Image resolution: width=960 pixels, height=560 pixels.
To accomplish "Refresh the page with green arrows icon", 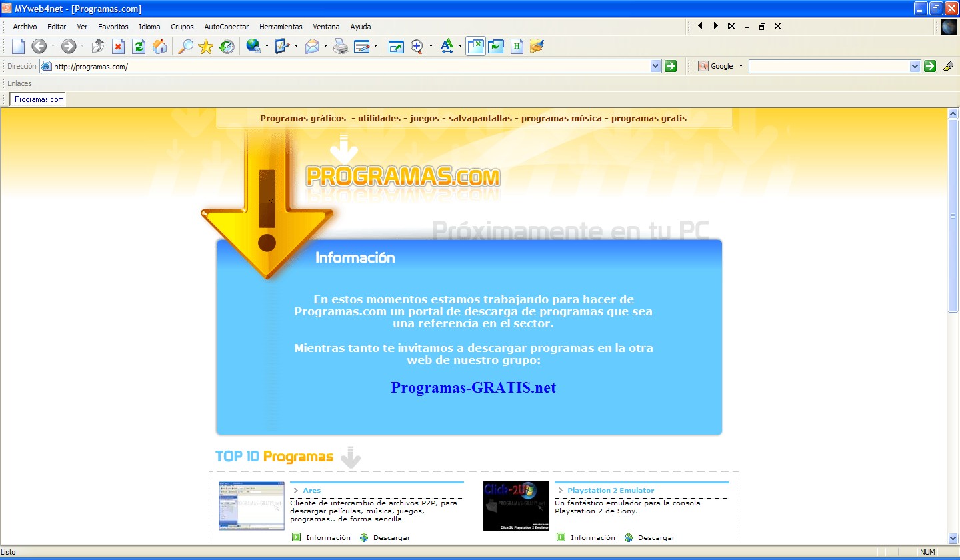I will click(x=139, y=47).
